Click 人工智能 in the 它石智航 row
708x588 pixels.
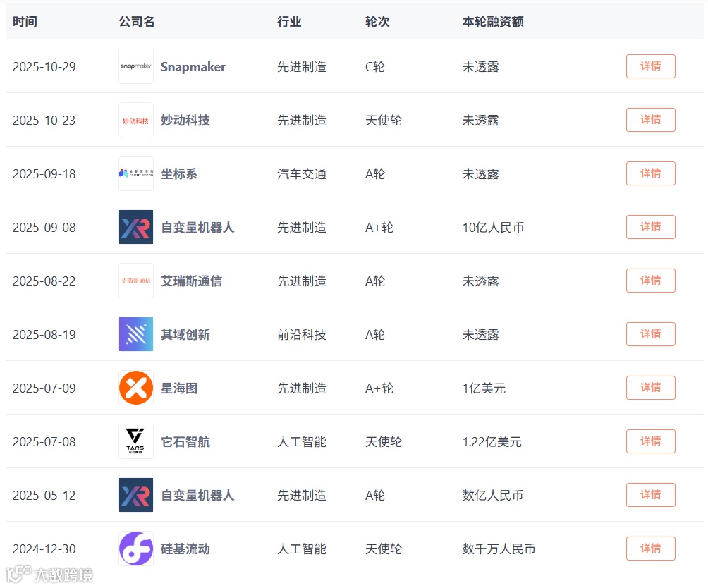coord(302,442)
